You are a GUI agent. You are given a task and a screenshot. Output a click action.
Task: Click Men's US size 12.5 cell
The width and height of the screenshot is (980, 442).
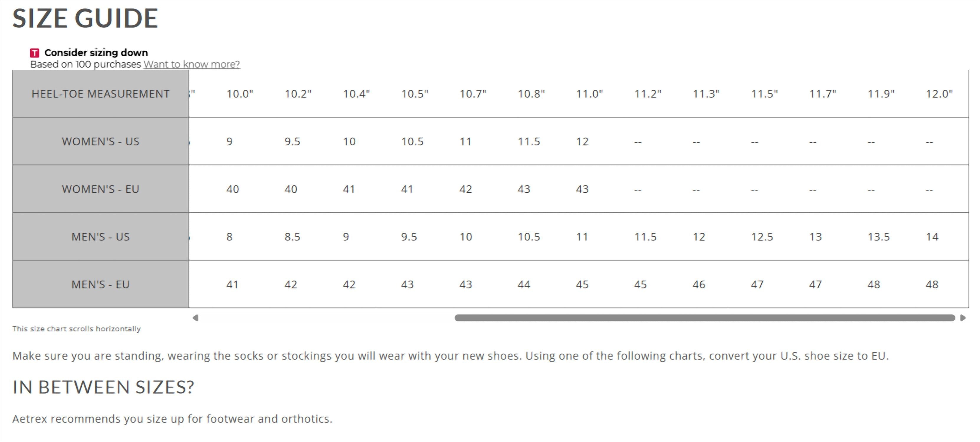[762, 237]
